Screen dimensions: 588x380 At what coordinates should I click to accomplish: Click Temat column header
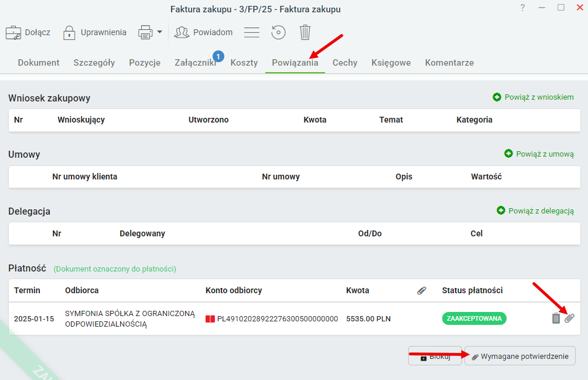pos(391,120)
